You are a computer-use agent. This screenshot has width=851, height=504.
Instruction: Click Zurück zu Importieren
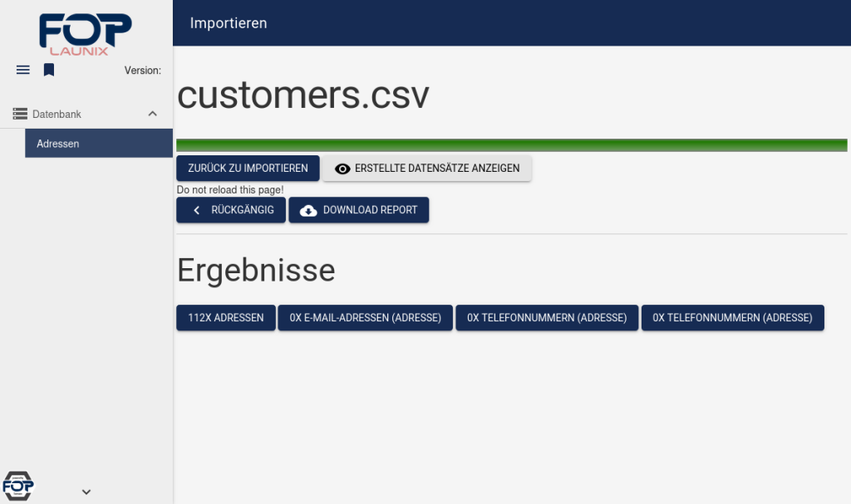[x=247, y=168]
